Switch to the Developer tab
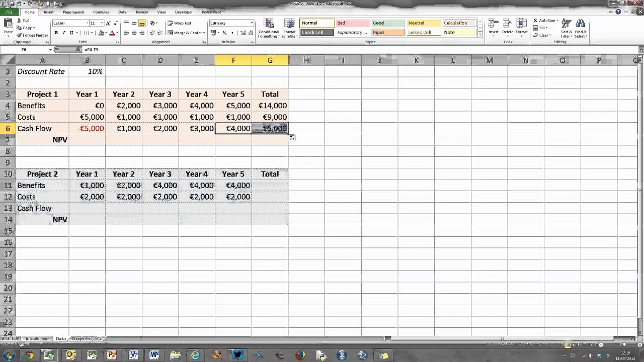644x362 pixels. point(184,12)
